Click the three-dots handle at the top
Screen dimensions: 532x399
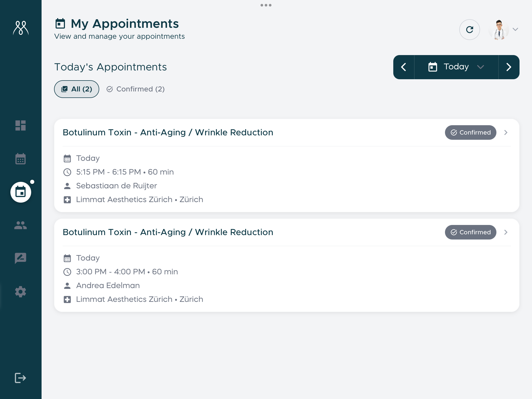266,5
